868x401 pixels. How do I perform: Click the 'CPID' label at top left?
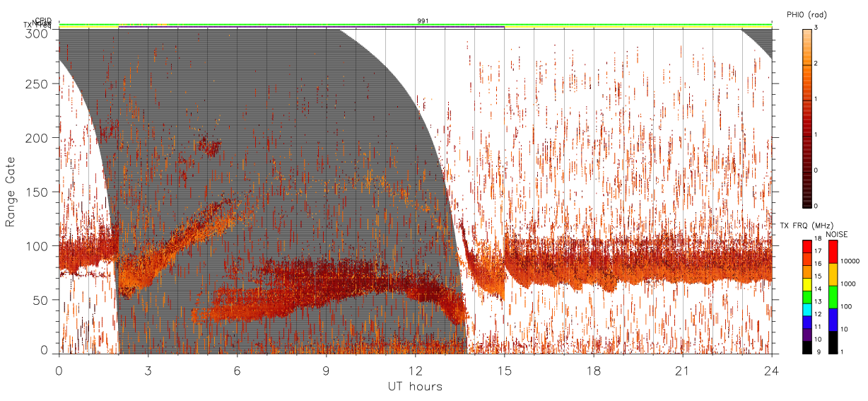43,21
